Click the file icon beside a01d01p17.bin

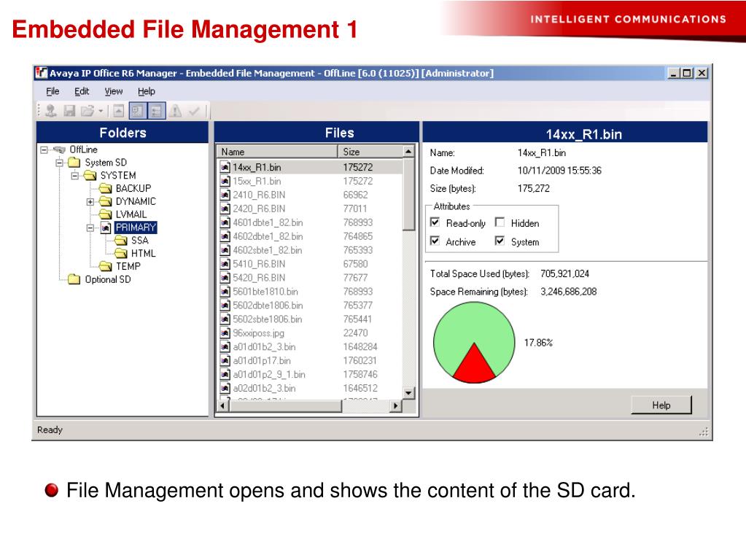pyautogui.click(x=225, y=361)
